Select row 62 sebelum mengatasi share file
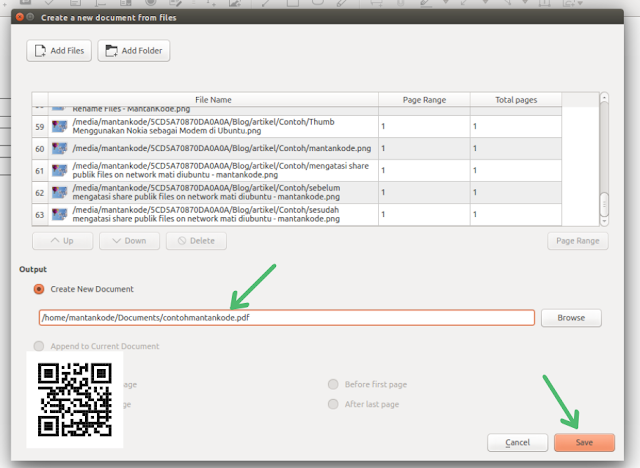Viewport: 640px width, 468px height. (213, 193)
